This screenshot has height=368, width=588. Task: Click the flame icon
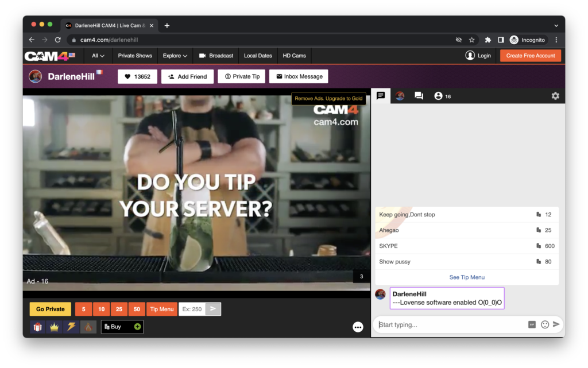point(88,327)
